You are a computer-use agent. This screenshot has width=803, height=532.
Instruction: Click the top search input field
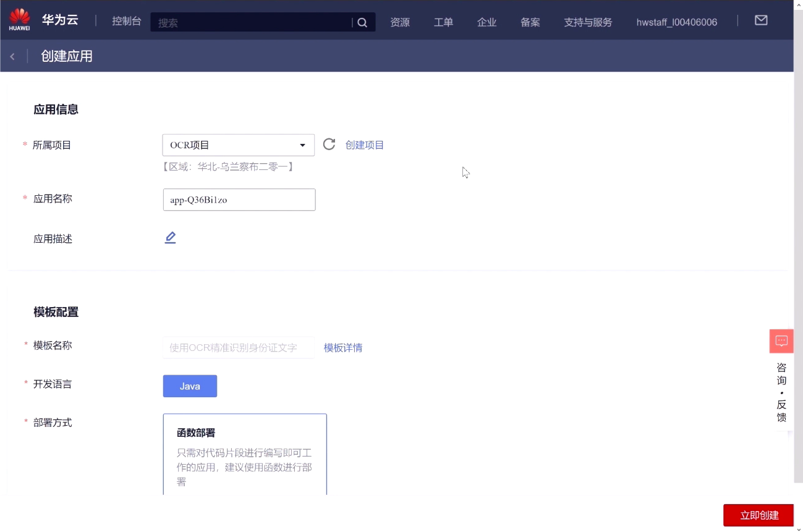pos(253,23)
